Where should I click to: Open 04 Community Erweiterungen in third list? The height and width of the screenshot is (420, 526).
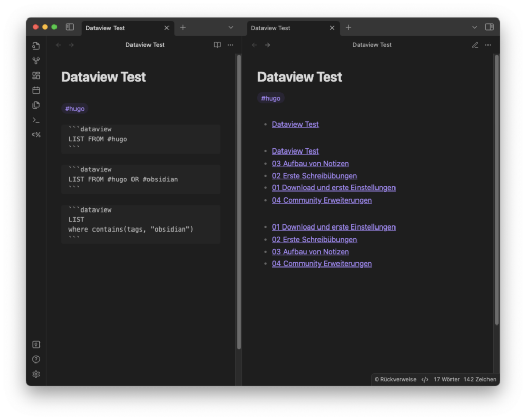tap(322, 263)
